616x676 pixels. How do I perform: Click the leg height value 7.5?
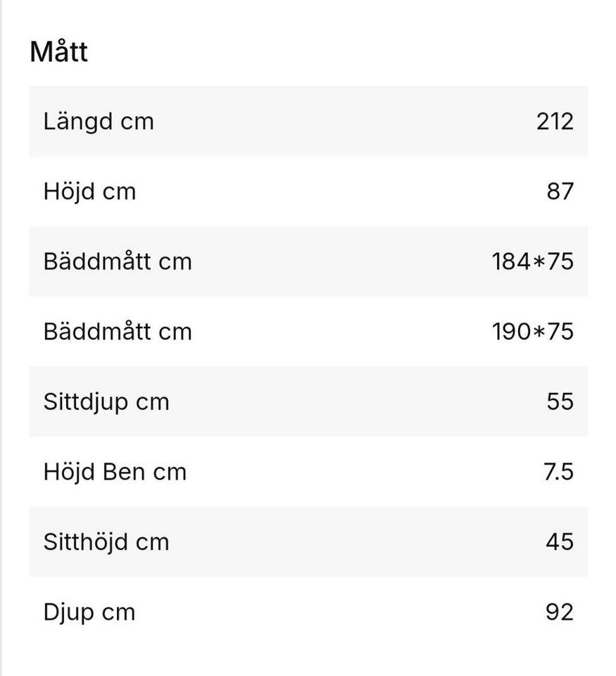click(x=558, y=472)
